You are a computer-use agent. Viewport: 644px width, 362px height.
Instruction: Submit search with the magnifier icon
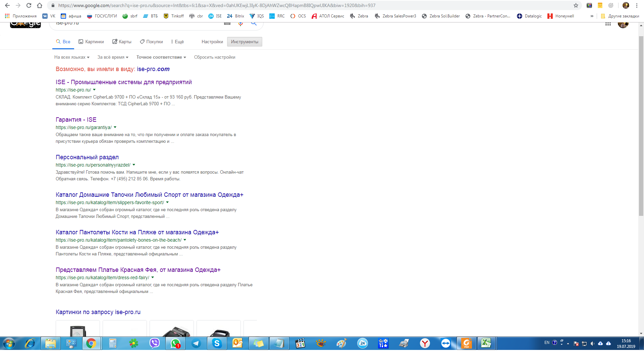pos(254,23)
